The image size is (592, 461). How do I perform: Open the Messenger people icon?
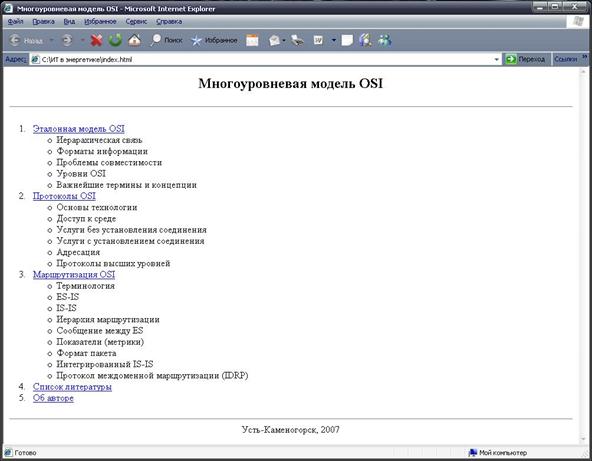tap(385, 40)
